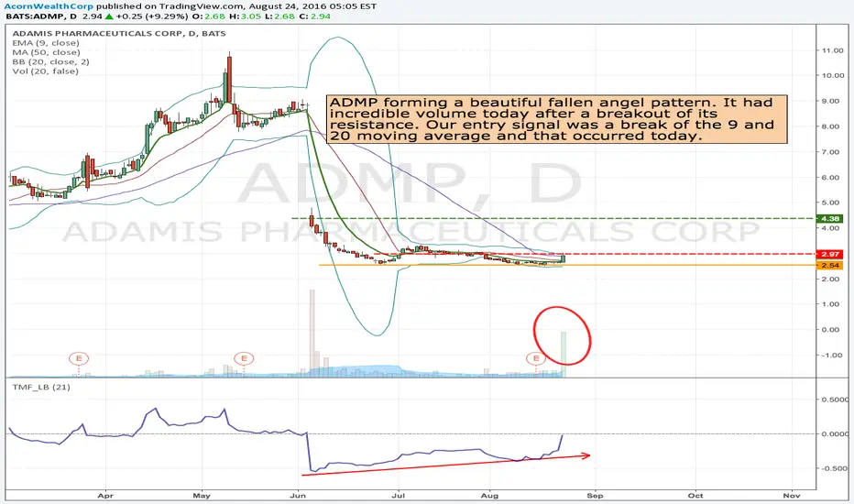854x504 pixels.
Task: Click the MA (50, close) indicator legend
Action: click(x=47, y=52)
